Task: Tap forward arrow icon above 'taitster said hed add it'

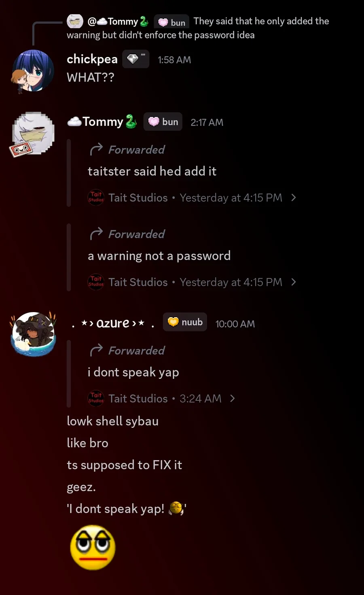Action: (x=96, y=149)
